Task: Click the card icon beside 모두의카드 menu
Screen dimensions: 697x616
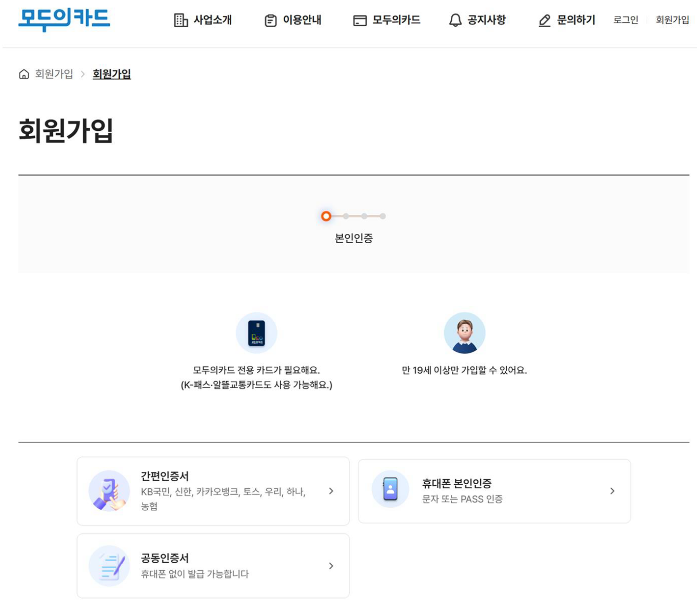Action: [x=360, y=21]
